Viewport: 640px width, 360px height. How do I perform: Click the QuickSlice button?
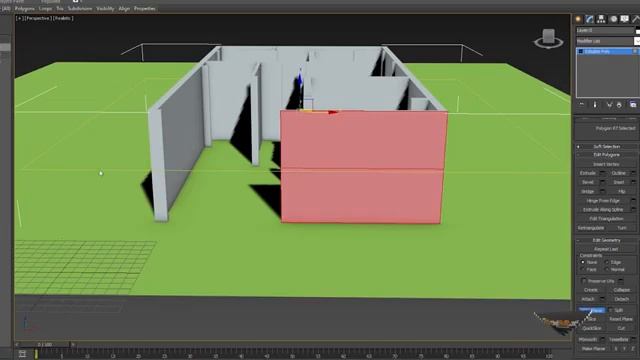point(591,328)
